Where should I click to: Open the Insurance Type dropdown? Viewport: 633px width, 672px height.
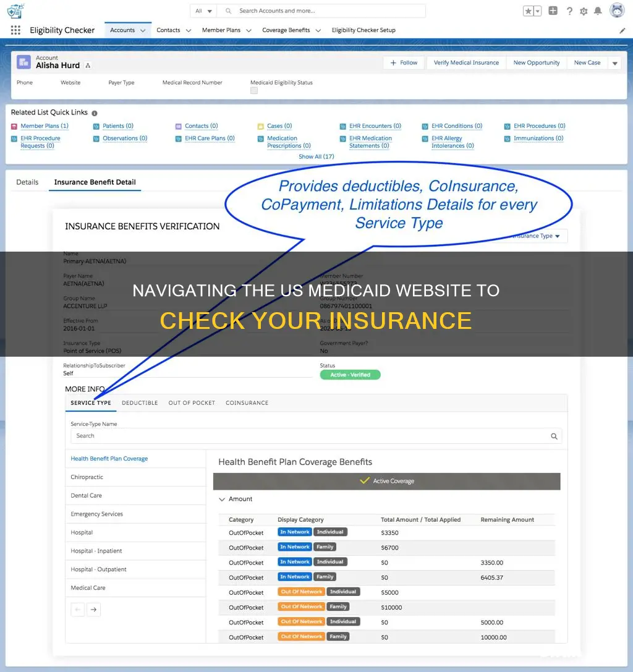coord(536,236)
